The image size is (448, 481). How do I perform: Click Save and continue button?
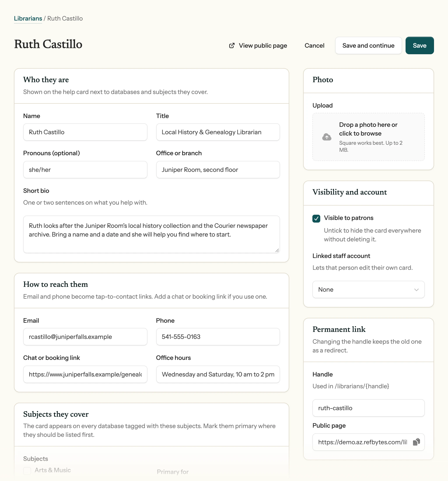pos(368,45)
